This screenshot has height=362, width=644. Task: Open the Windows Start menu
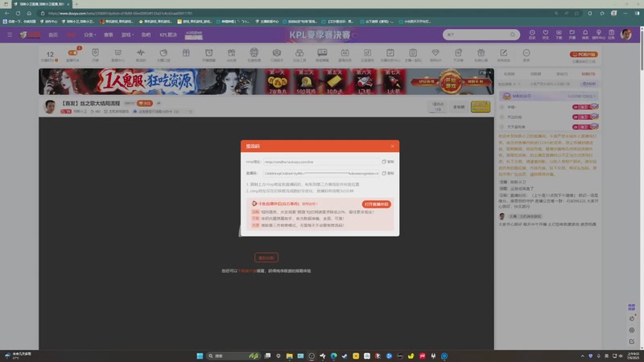tap(200, 356)
